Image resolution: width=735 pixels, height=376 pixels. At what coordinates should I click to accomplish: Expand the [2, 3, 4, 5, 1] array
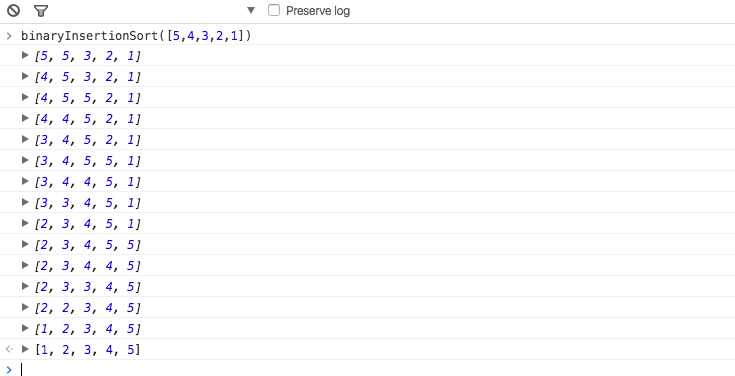25,223
